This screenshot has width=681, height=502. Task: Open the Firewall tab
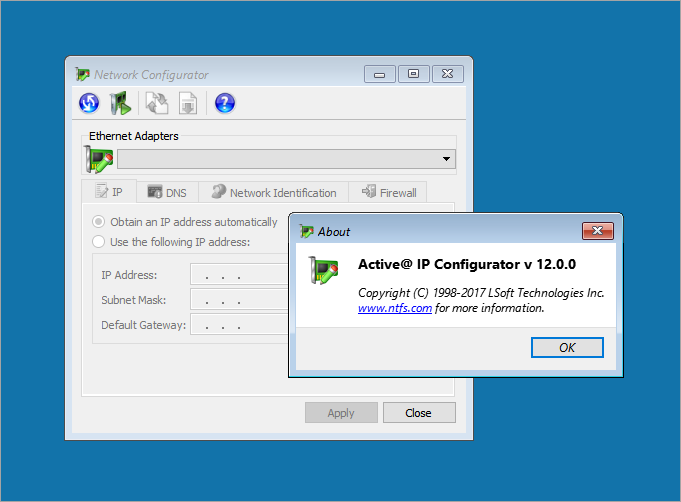[x=388, y=192]
